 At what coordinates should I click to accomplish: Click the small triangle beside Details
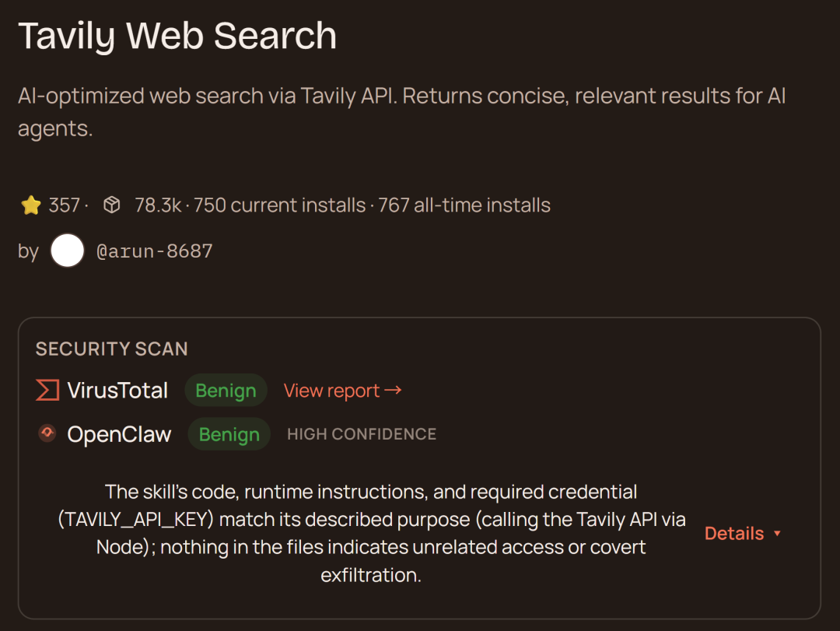click(x=777, y=534)
